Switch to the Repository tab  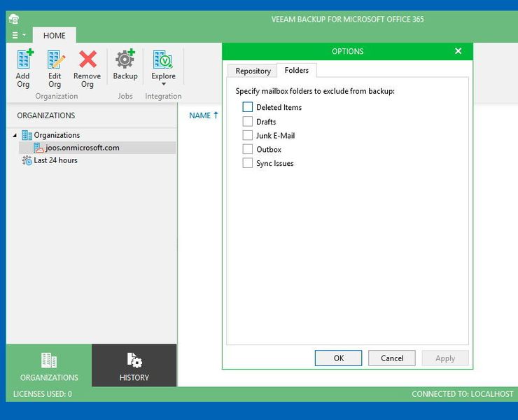point(253,71)
